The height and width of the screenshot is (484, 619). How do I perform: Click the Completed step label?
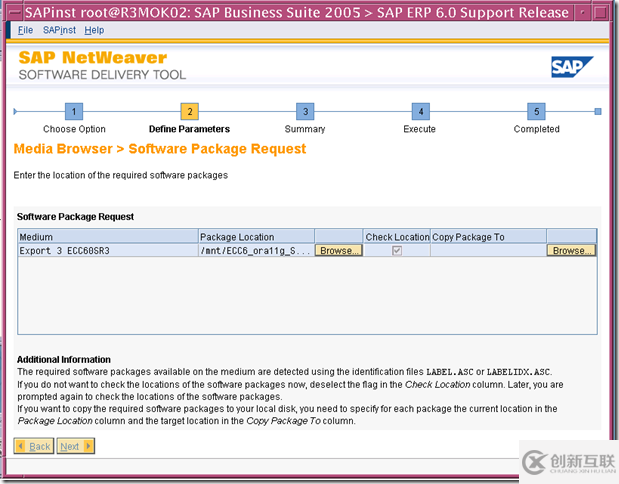(536, 129)
